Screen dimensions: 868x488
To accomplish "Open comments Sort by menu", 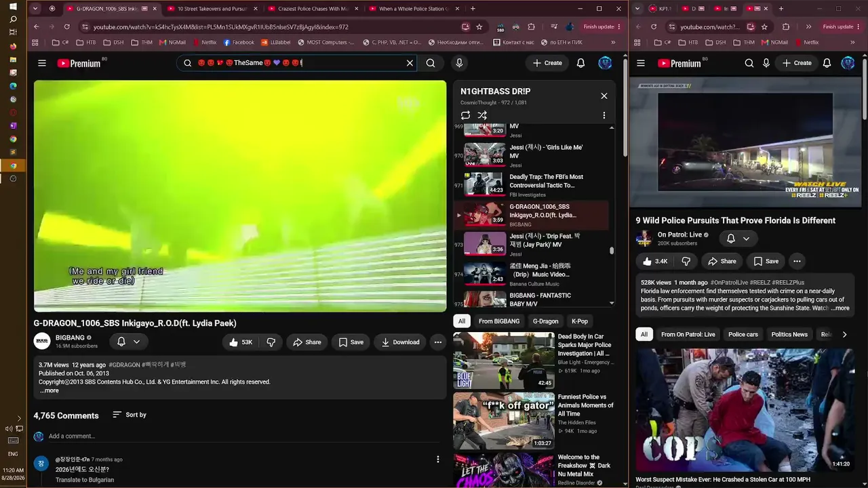I will coord(130,415).
